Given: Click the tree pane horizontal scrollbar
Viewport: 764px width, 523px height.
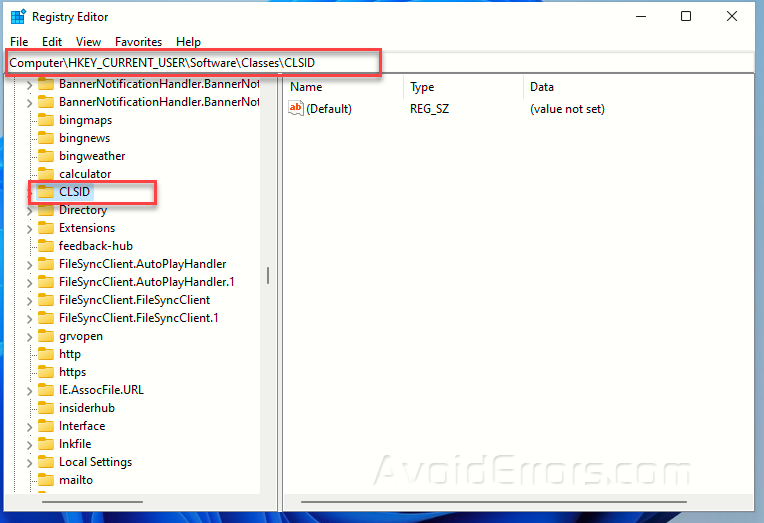Looking at the screenshot, I should pos(93,502).
